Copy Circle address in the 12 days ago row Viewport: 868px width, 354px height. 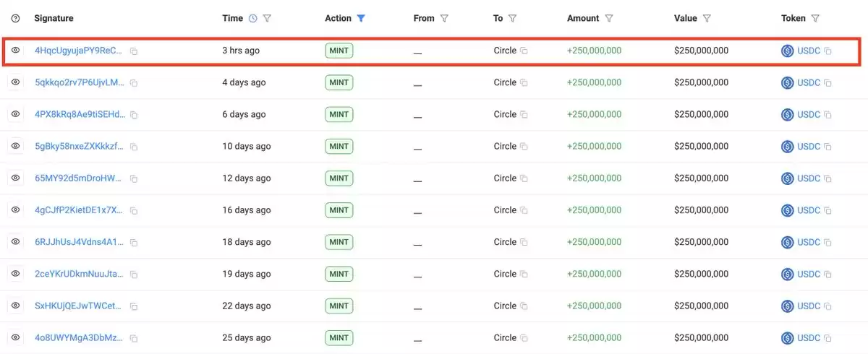click(x=524, y=178)
